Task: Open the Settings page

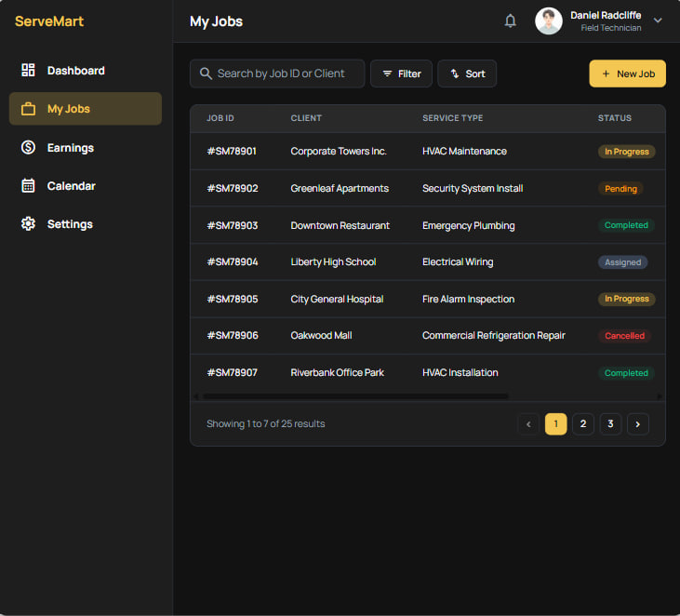Action: [86, 224]
